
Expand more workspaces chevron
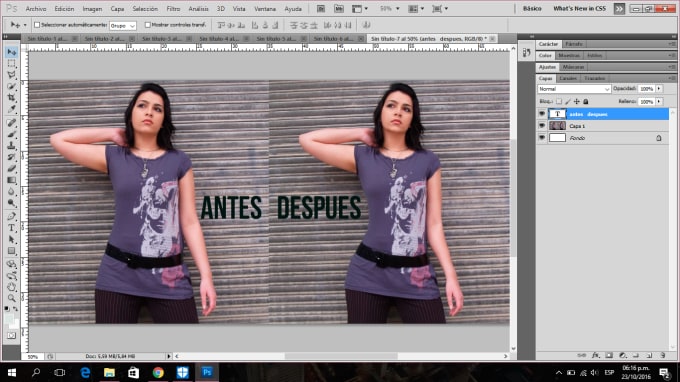click(619, 9)
